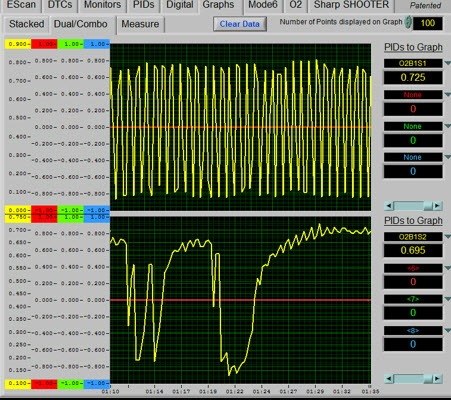Select the Dual/Combo sub-tab
Viewport: 451px width, 400px height.
click(81, 24)
